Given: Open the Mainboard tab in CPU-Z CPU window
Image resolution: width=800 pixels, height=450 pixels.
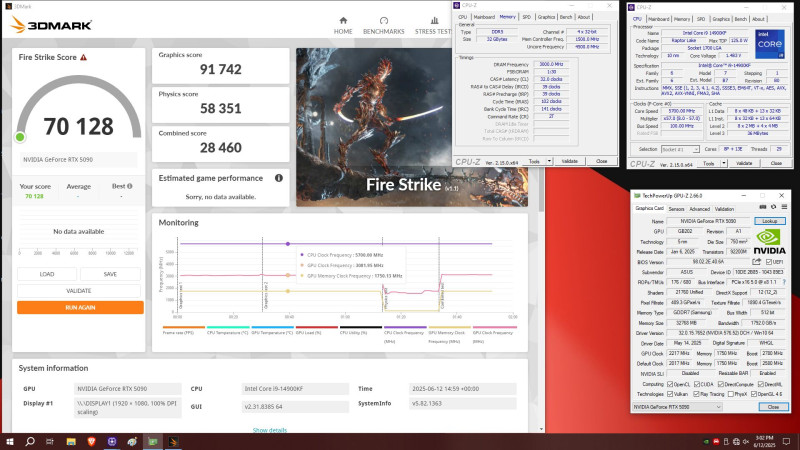Looking at the screenshot, I should 659,19.
